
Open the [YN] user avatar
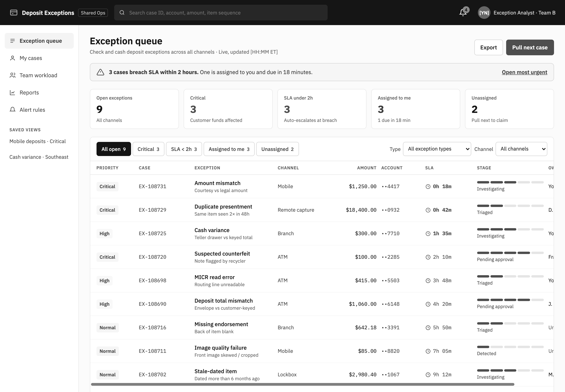pos(484,13)
